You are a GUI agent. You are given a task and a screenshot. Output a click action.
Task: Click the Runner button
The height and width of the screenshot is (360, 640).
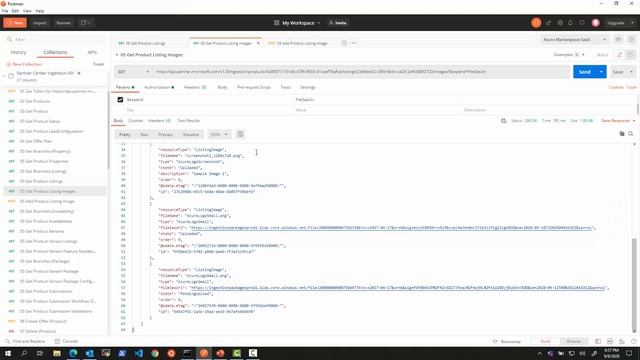click(63, 23)
